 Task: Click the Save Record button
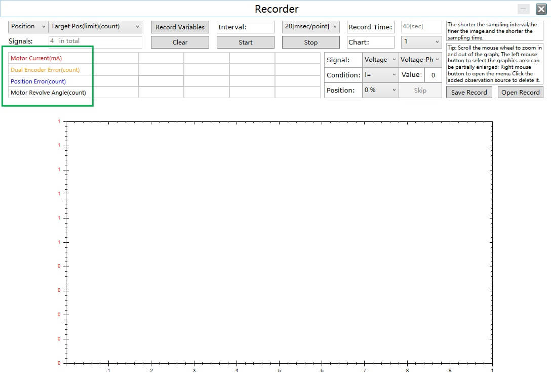469,93
